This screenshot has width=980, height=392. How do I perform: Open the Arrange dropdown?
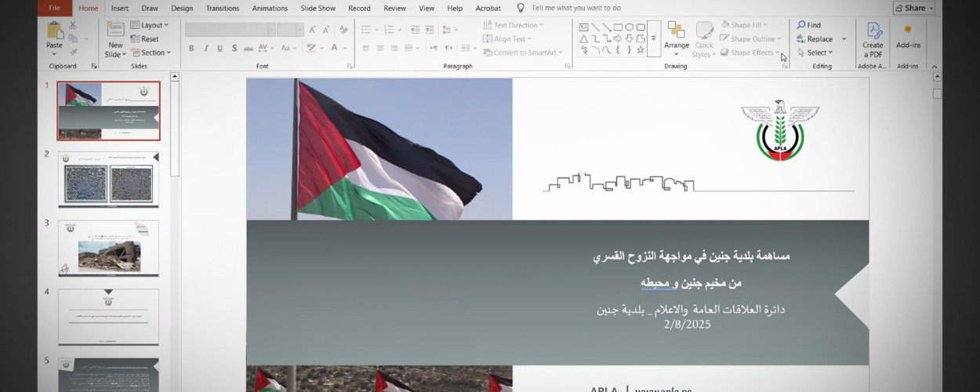(x=677, y=38)
